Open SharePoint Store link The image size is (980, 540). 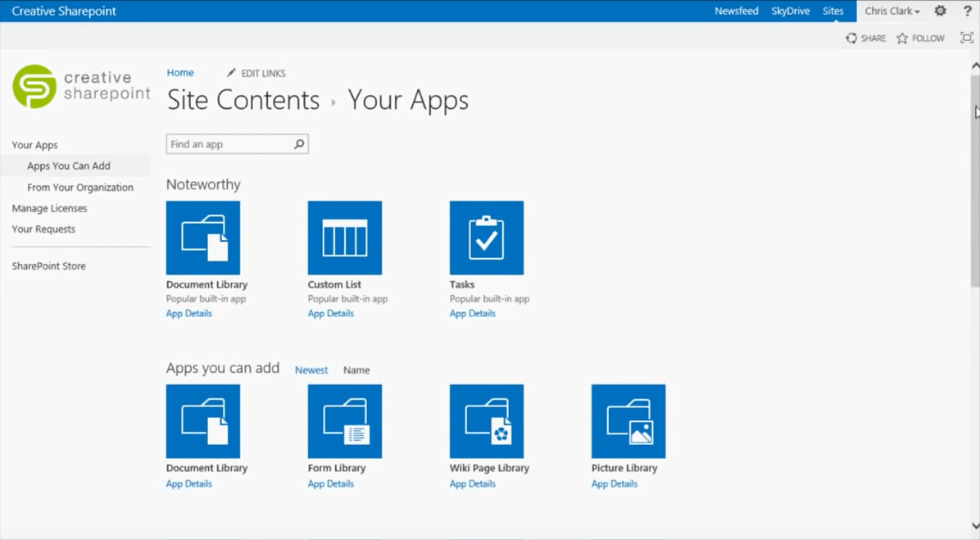tap(48, 265)
